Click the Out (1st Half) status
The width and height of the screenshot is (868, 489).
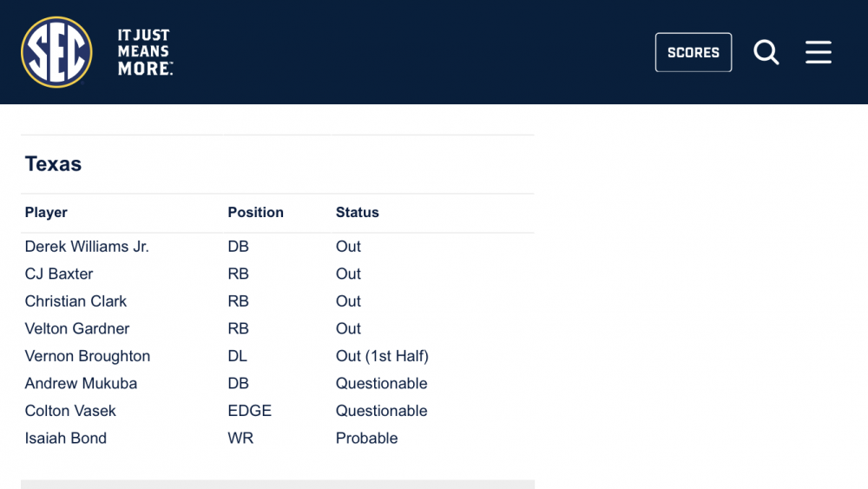click(383, 356)
